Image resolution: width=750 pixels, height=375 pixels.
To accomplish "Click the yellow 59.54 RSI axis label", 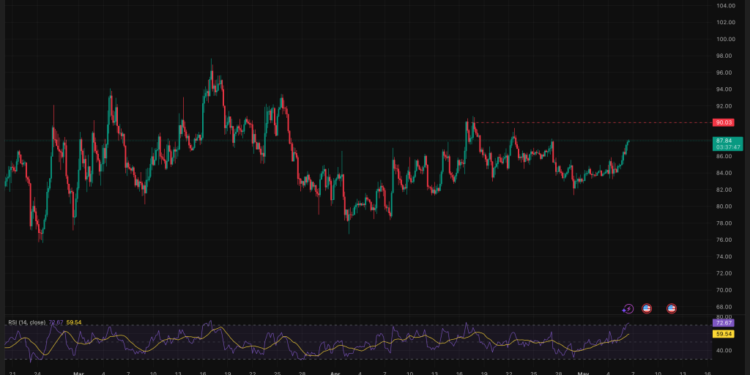I will (x=723, y=334).
